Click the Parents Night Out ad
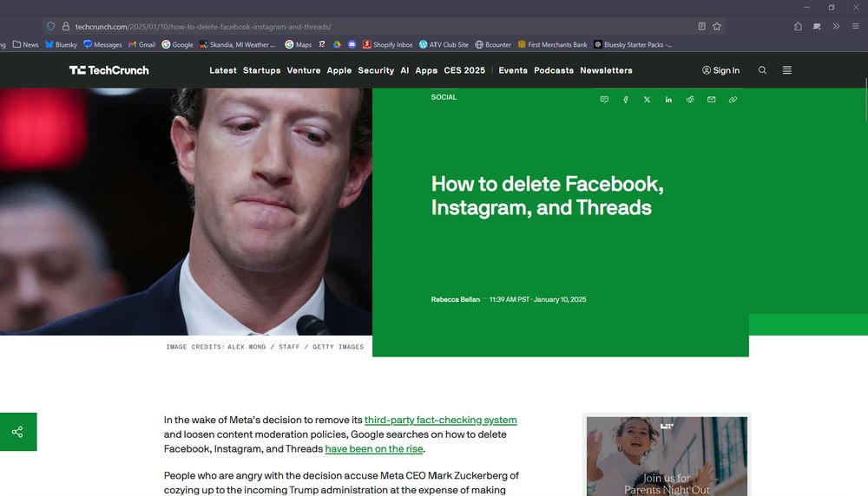 point(667,455)
